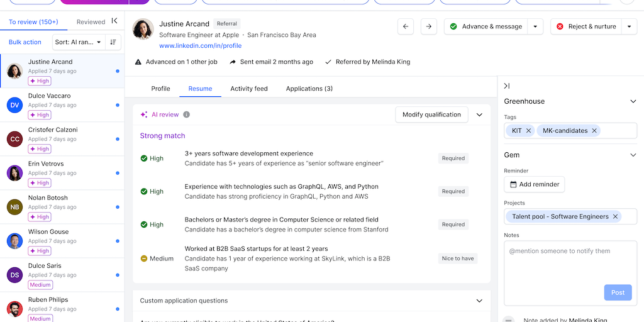Open the LinkedIn profile link
The image size is (644, 322).
coord(200,46)
